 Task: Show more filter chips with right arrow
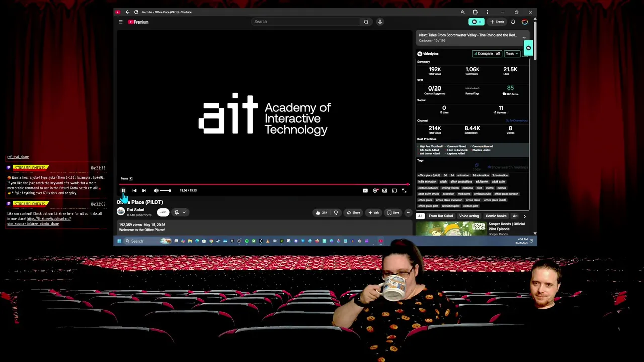pos(524,216)
